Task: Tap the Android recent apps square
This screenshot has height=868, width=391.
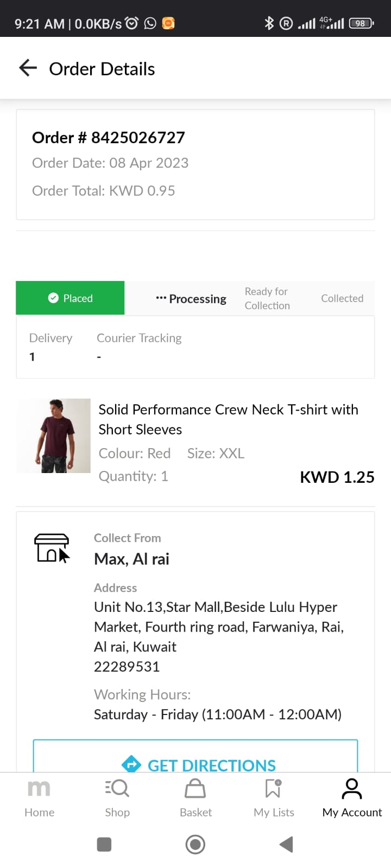Action: [104, 844]
